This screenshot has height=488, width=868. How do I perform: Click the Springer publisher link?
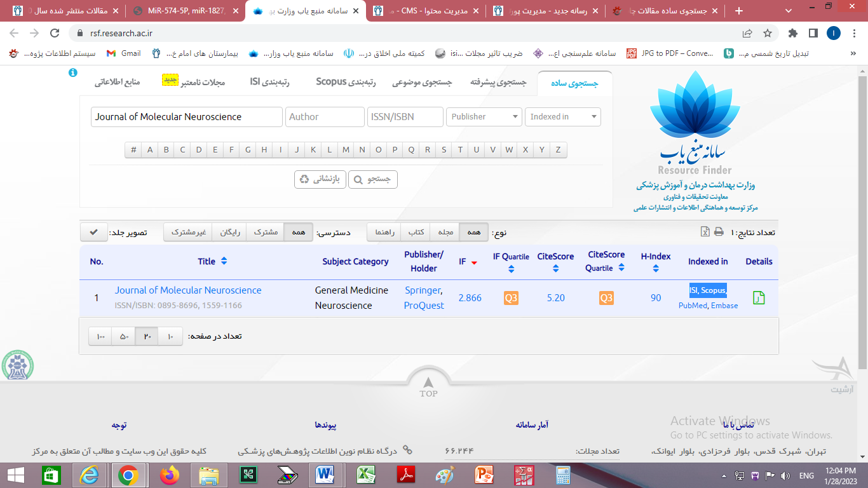pos(423,290)
